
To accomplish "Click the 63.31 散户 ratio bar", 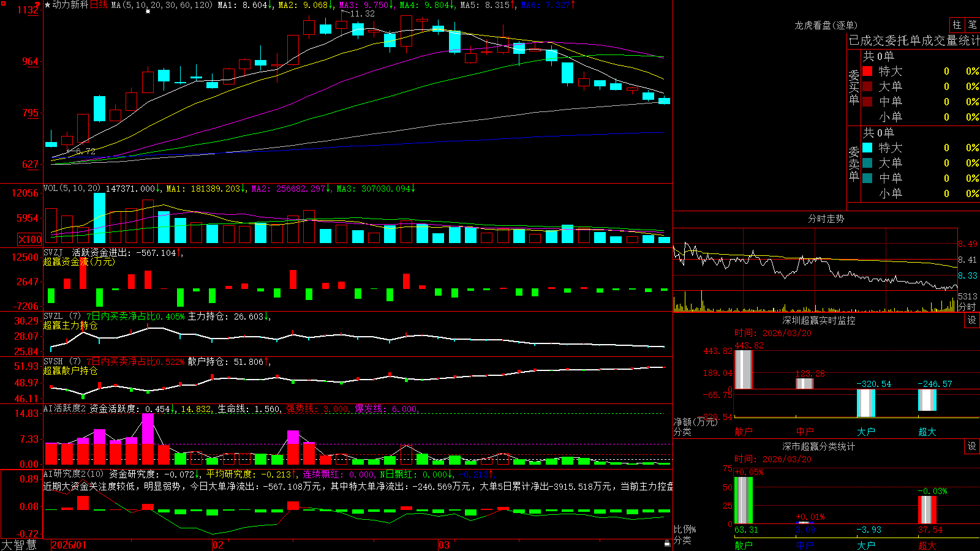I will click(744, 500).
